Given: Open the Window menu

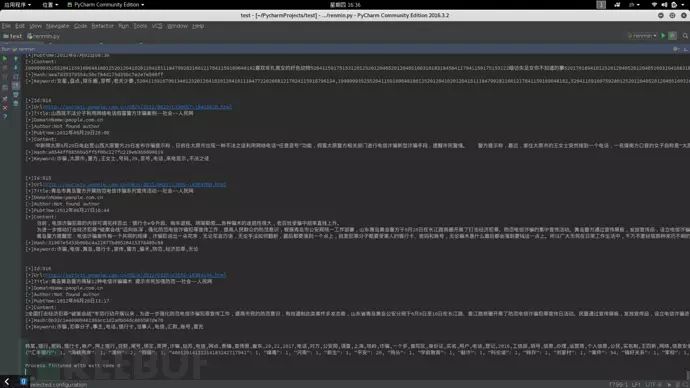Looking at the screenshot, I should pos(177,26).
